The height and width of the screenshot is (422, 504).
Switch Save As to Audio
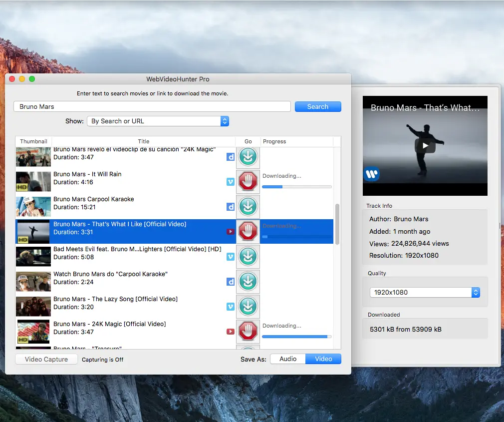click(288, 359)
